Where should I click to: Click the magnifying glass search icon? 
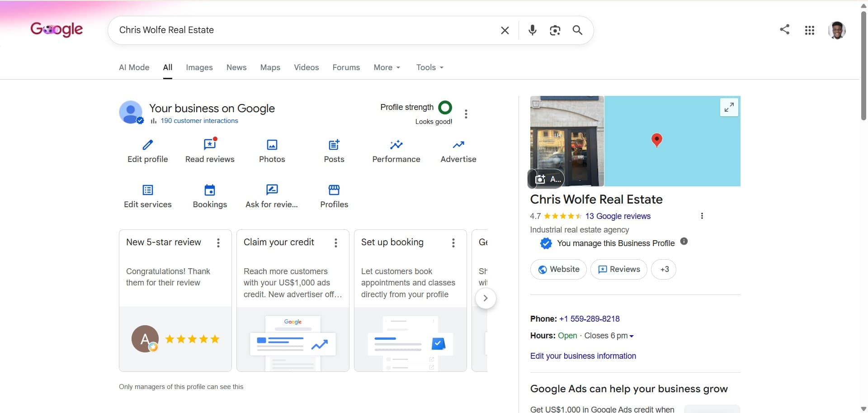(x=577, y=30)
